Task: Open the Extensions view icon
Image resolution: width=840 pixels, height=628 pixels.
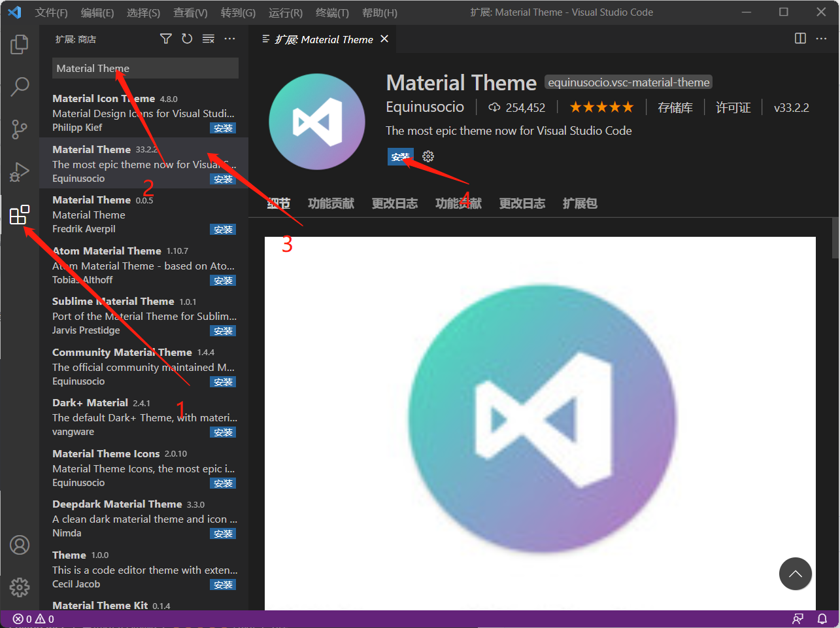Action: pyautogui.click(x=20, y=215)
